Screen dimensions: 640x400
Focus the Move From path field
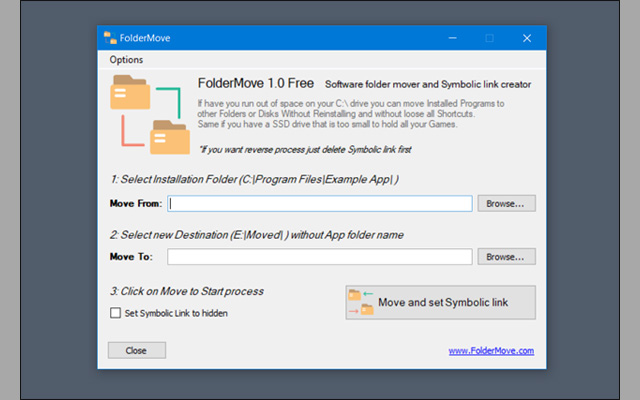tap(320, 203)
